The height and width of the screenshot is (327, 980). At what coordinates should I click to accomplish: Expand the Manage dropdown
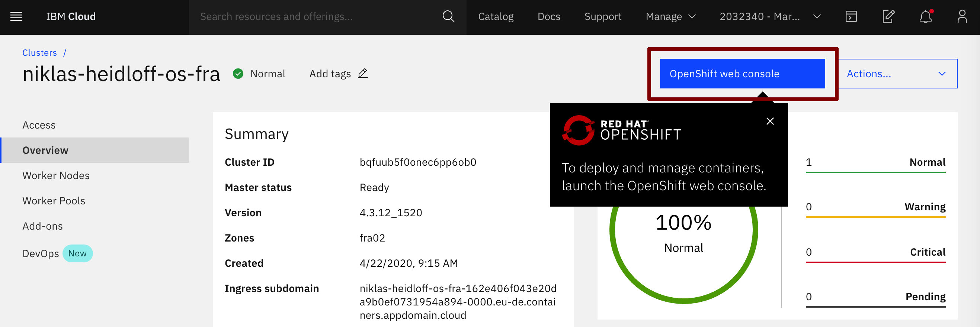click(671, 17)
